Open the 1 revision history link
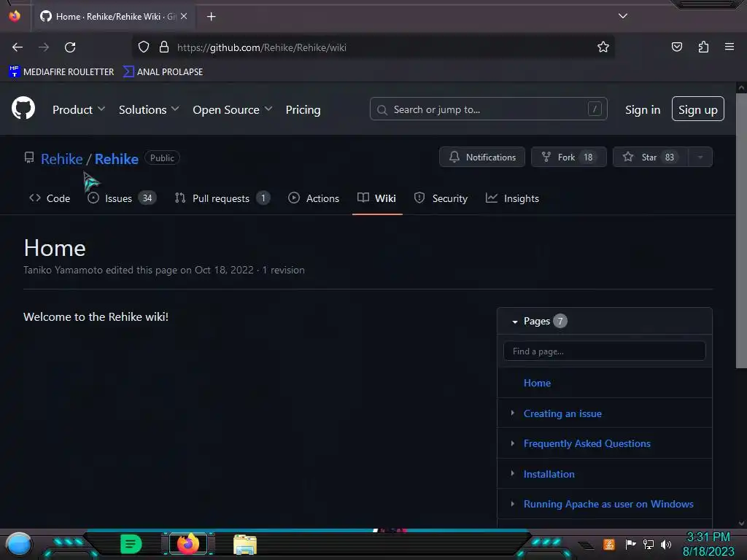 tap(284, 270)
